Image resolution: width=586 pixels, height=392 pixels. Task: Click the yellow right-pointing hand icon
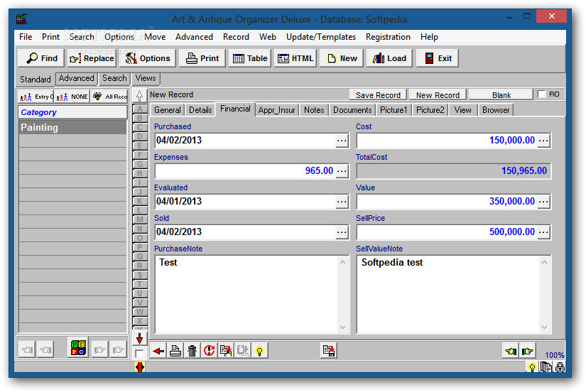(527, 351)
